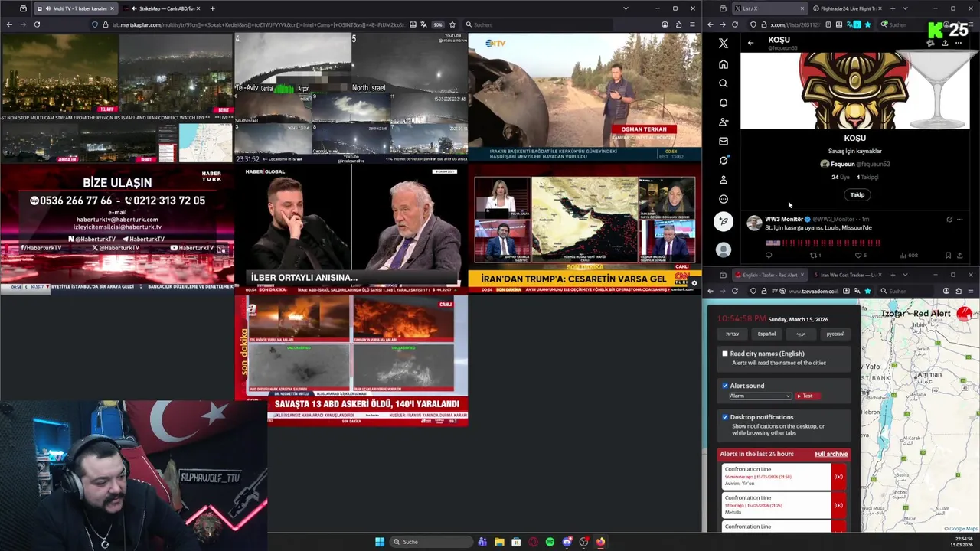Viewport: 980px width, 551px height.
Task: Open File Explorer from taskbar
Action: [499, 542]
